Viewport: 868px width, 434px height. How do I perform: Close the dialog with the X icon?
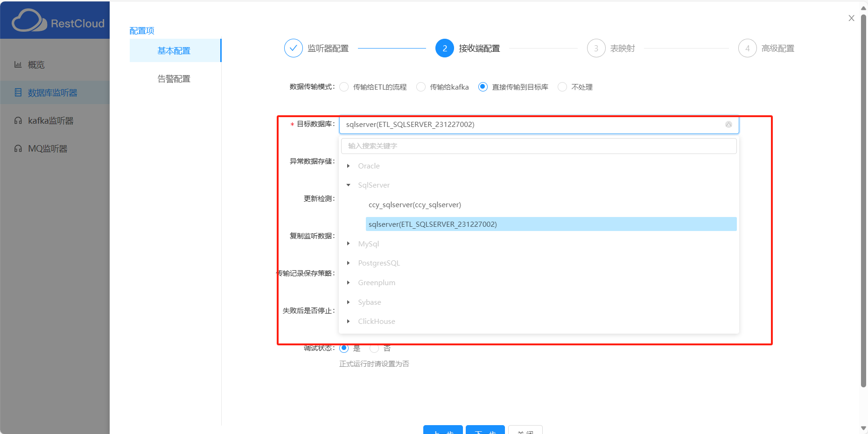[851, 18]
